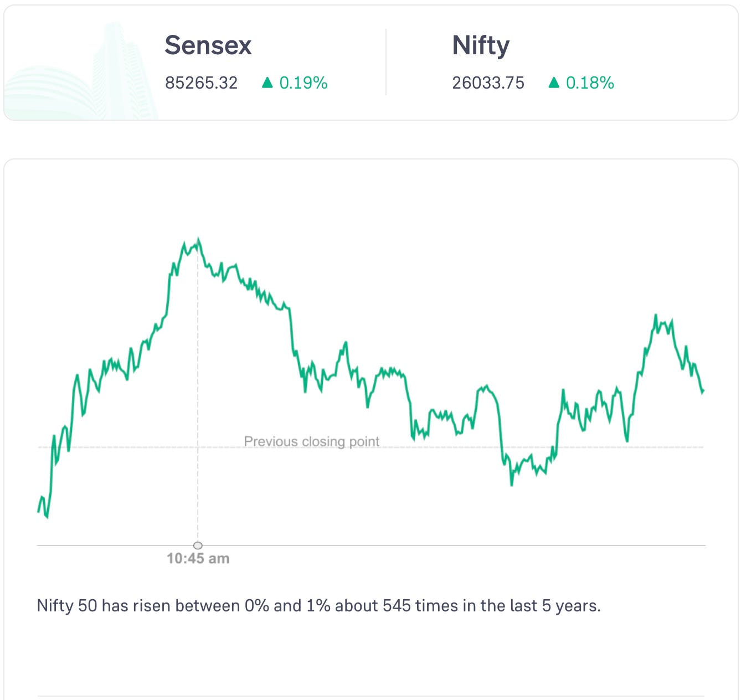This screenshot has height=700, width=741.
Task: Click the Nifty 0.18% change figure
Action: click(x=590, y=83)
